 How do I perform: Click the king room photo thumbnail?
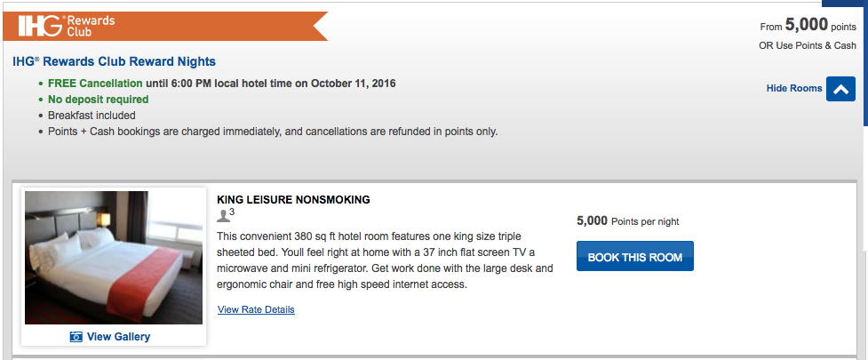pyautogui.click(x=114, y=257)
